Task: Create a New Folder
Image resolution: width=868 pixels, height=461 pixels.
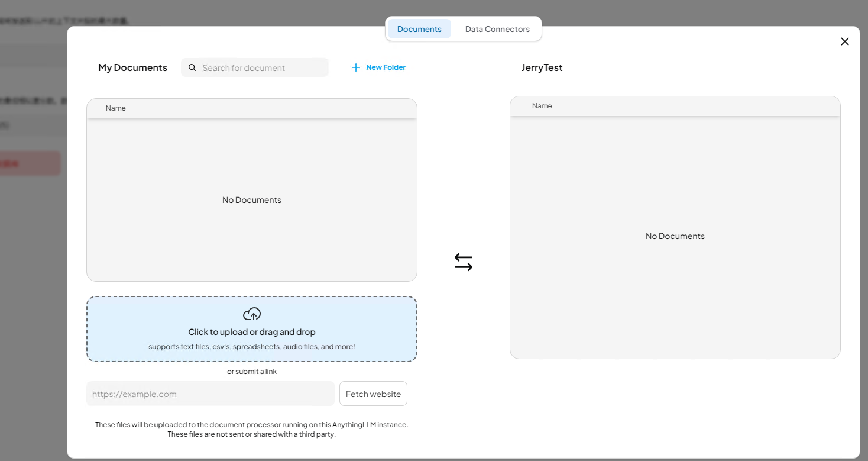Action: (x=378, y=67)
